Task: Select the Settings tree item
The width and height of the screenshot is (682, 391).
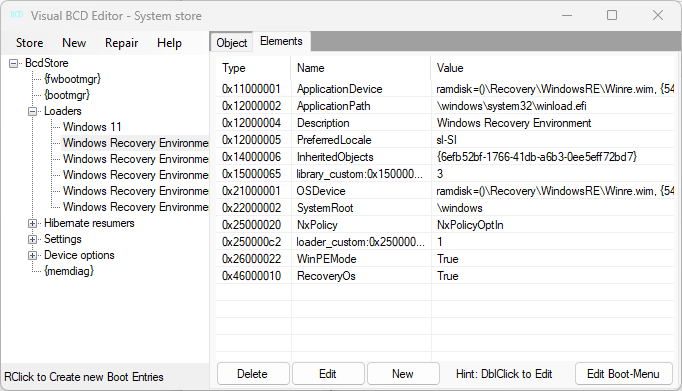Action: [63, 239]
